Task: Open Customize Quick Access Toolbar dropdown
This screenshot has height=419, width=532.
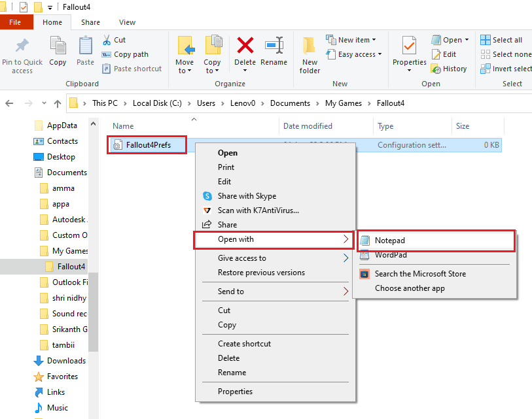Action: (50, 7)
